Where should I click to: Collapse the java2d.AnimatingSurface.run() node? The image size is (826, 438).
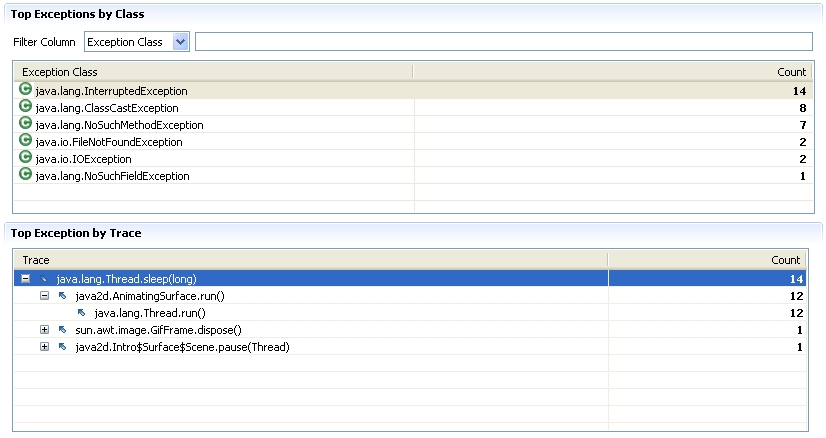pos(44,296)
